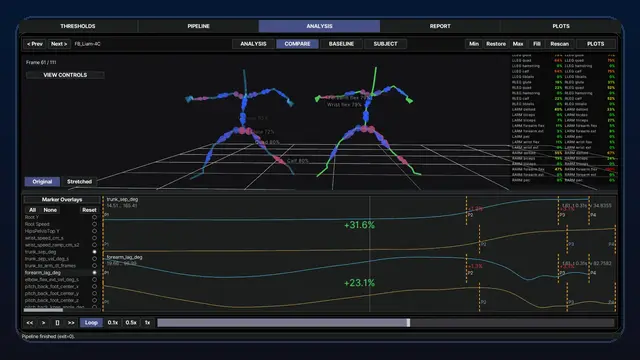640x360 pixels.
Task: Click the trunk_sep_deg graph title
Action: point(122,200)
